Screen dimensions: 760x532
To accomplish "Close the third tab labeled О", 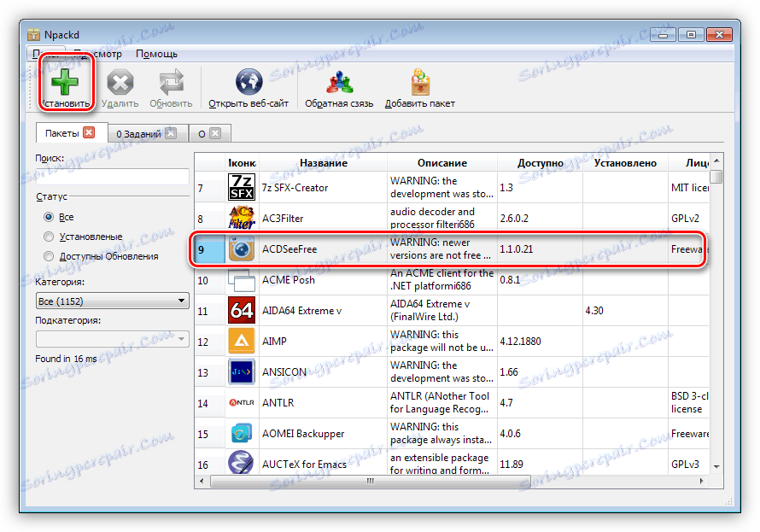I will click(215, 133).
